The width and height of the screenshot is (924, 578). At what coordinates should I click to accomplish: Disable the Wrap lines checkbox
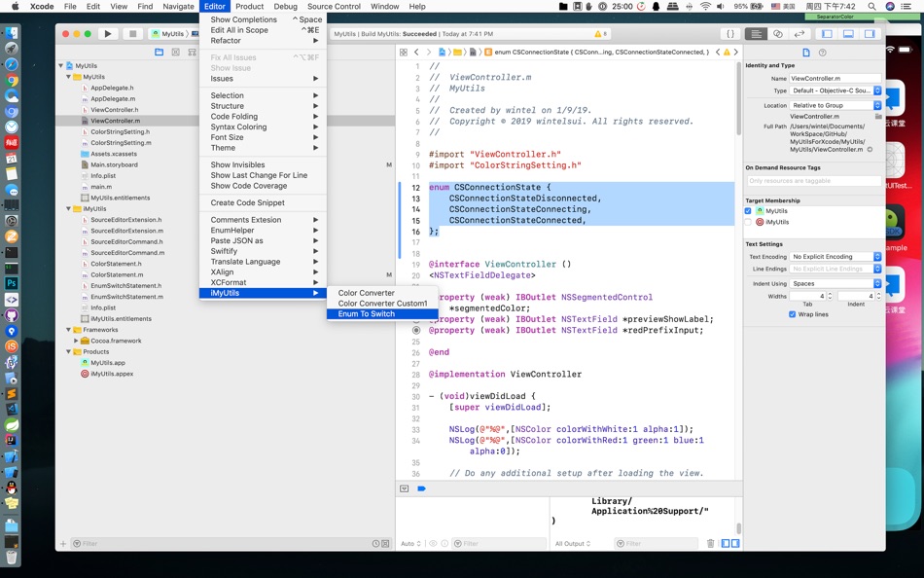tap(792, 314)
